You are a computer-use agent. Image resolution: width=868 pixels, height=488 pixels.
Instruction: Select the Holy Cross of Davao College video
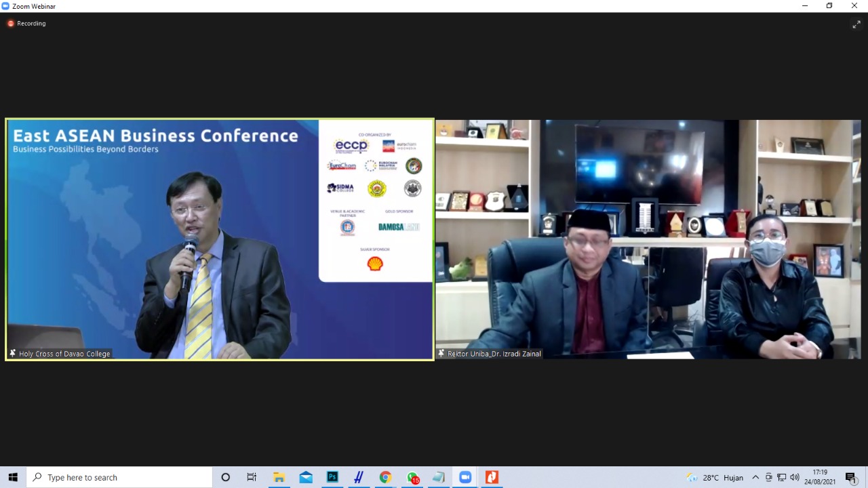[x=220, y=239]
